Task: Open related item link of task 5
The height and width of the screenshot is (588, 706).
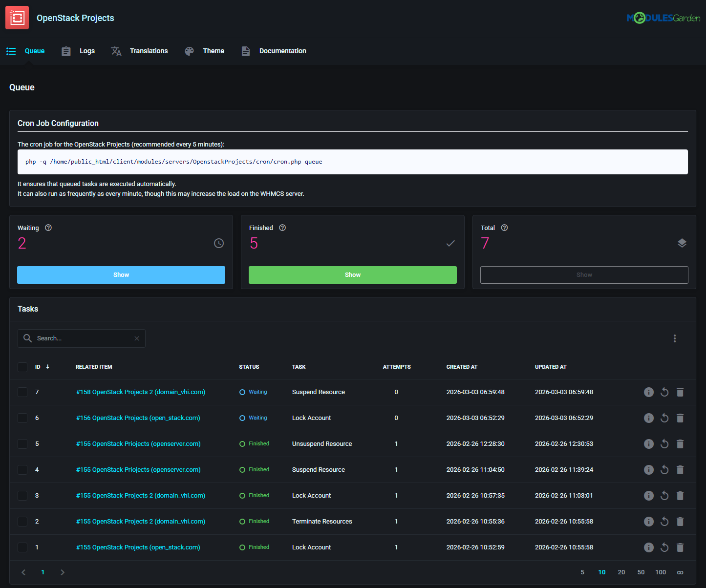Action: 138,444
